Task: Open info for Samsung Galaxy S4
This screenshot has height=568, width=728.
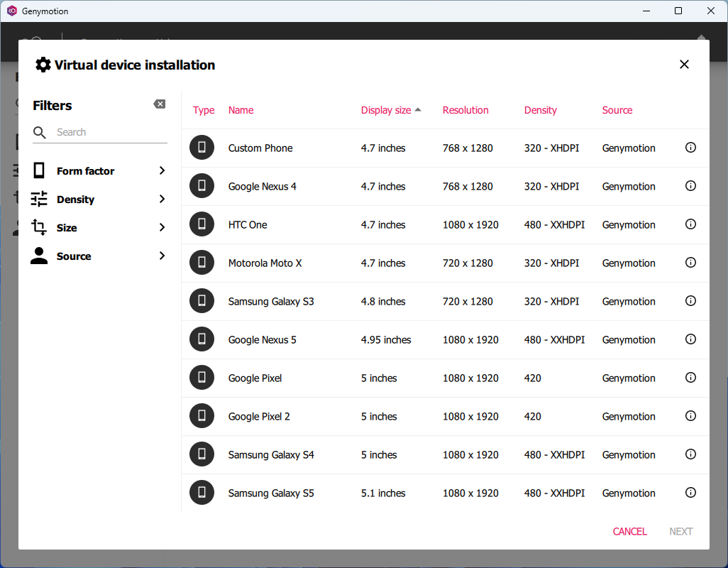Action: tap(690, 454)
